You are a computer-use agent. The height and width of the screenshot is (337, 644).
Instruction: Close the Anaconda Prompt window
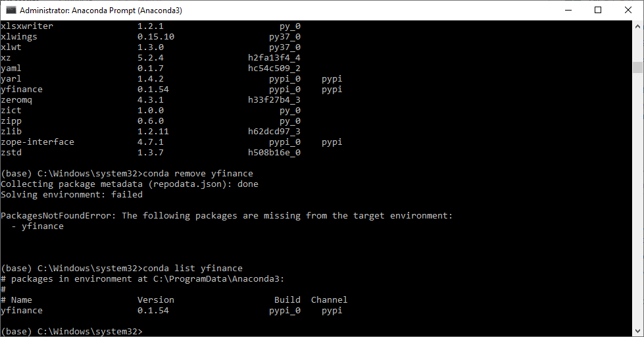(x=628, y=10)
